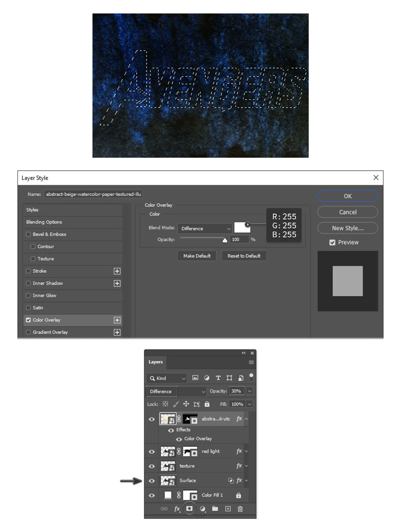400x532 pixels.
Task: Delete layer with trash icon
Action: pyautogui.click(x=240, y=509)
